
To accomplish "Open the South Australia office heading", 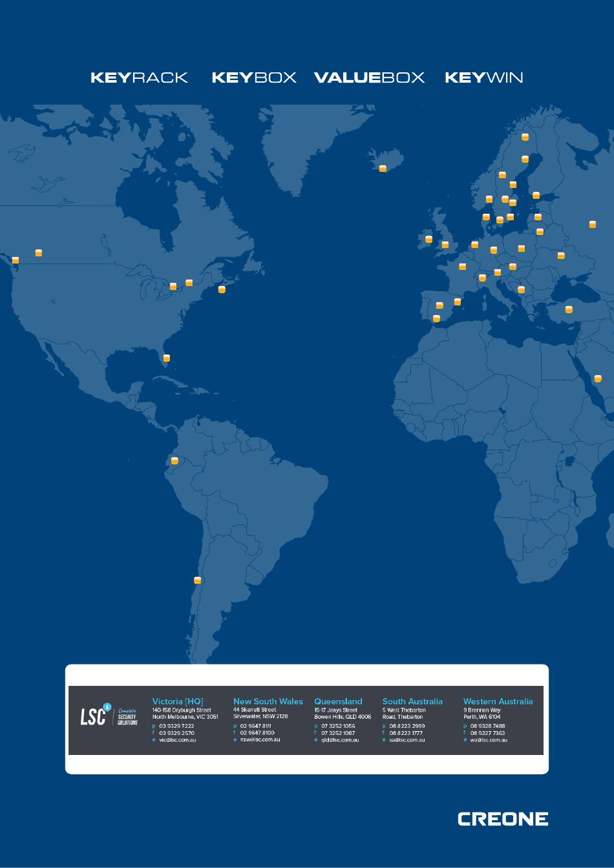I will [412, 701].
